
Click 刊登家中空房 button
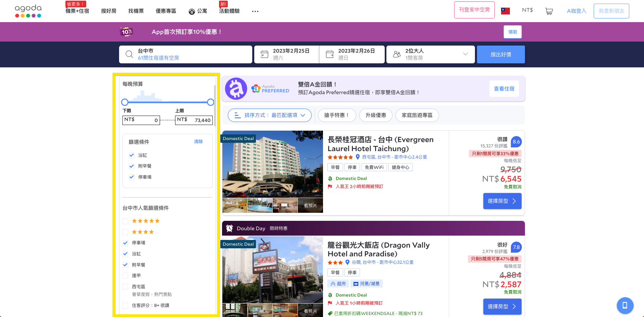click(474, 10)
